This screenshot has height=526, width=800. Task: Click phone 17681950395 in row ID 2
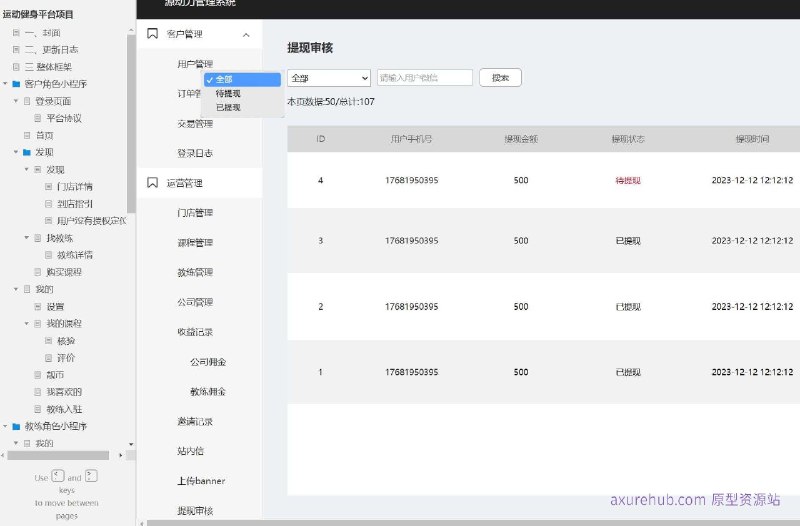[x=411, y=307]
